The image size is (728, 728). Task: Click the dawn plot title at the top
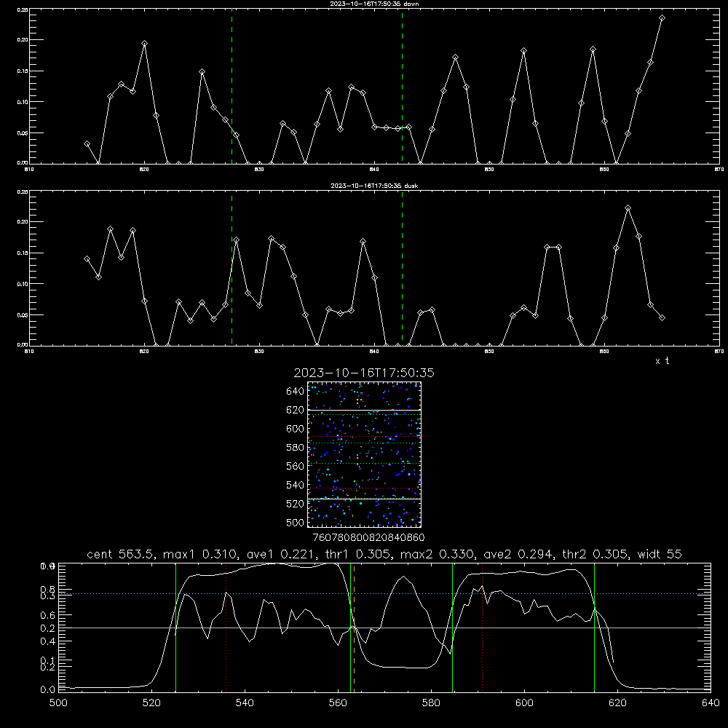point(374,4)
